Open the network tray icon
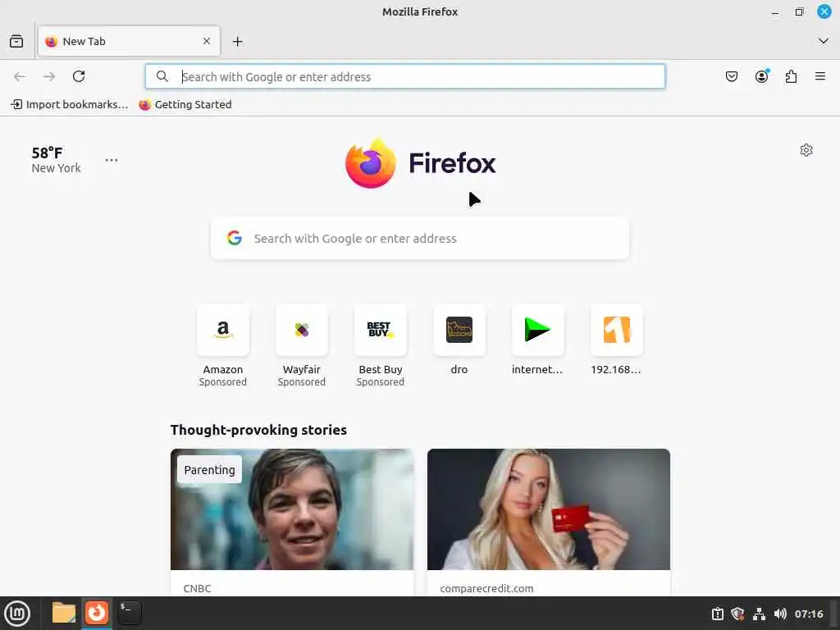 [x=759, y=614]
